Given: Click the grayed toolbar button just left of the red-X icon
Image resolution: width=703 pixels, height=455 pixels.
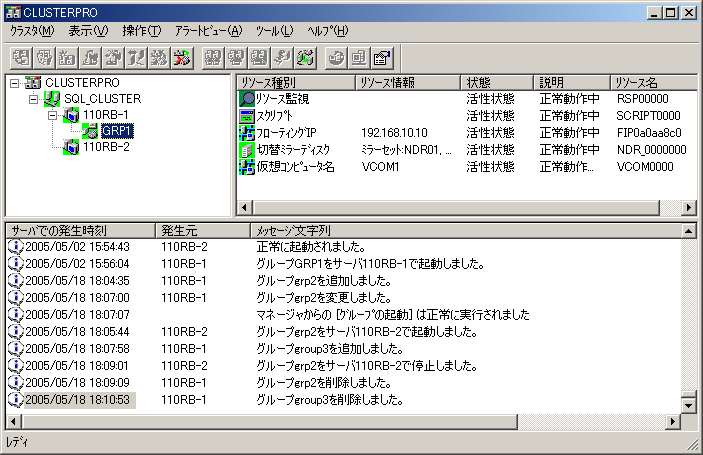Looking at the screenshot, I should [159, 58].
